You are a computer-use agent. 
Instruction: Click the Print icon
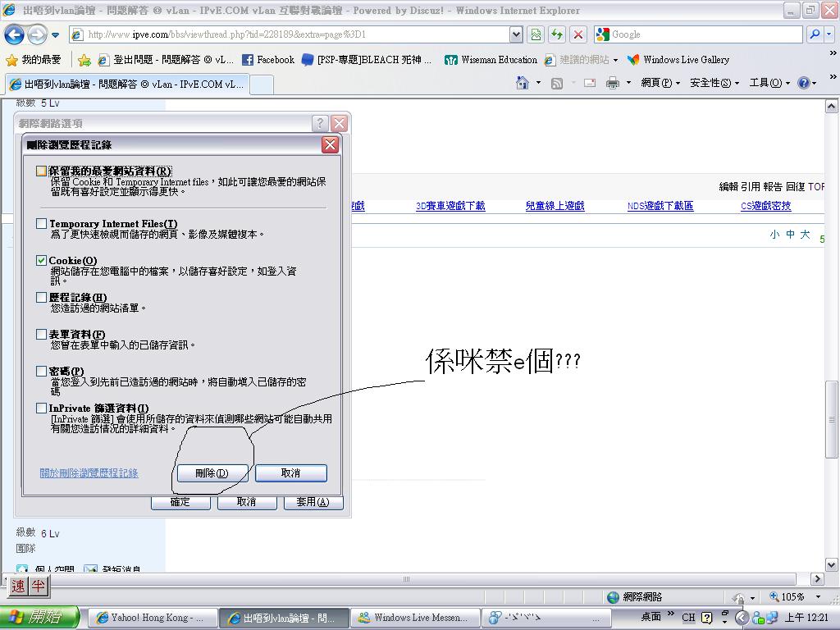[612, 83]
